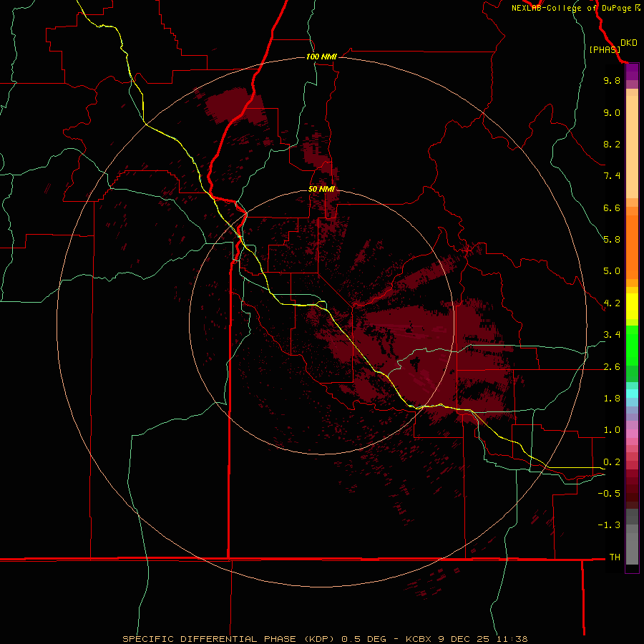
Task: Click the TH threshold label
Action: coord(615,557)
